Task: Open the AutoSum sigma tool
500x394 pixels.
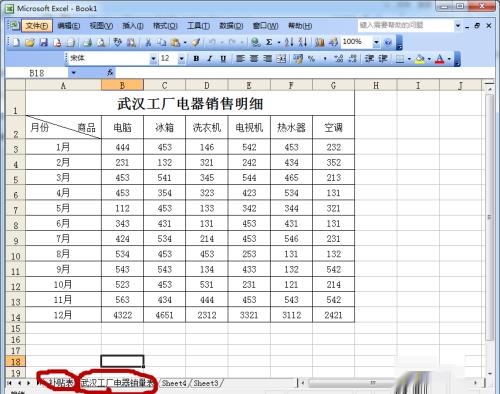Action: 269,42
